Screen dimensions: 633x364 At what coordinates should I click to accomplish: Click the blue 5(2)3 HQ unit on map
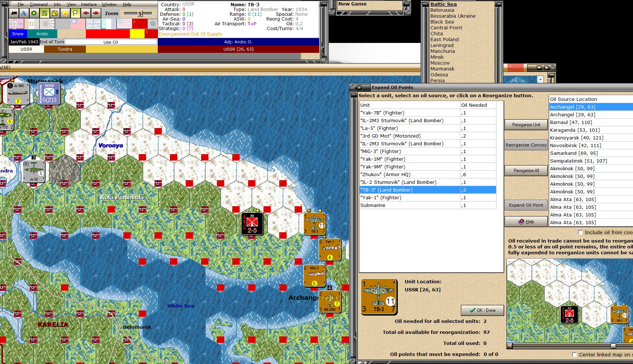(49, 94)
